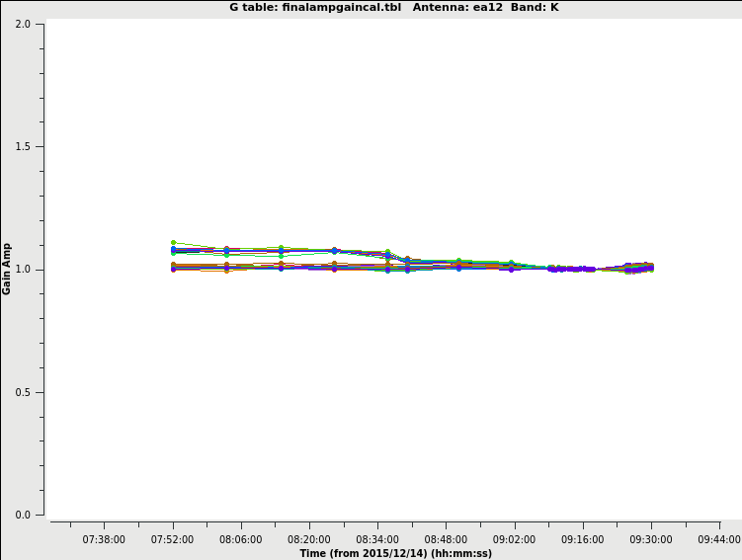The width and height of the screenshot is (742, 560).
Task: Click the x-axis tick label 09:44:00
Action: pyautogui.click(x=719, y=539)
